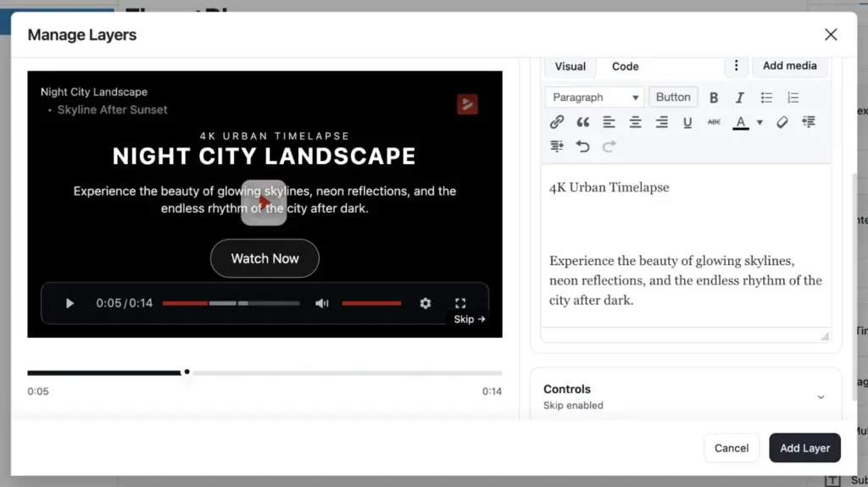This screenshot has width=868, height=487.
Task: Click the Add media button
Action: click(x=789, y=66)
